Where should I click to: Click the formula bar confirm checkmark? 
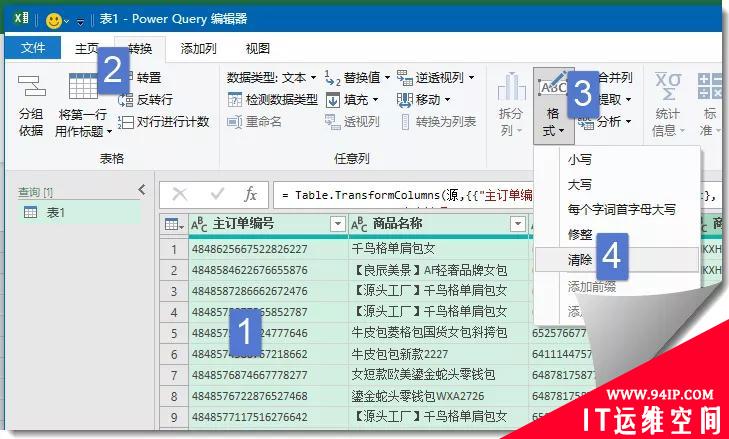(x=217, y=194)
